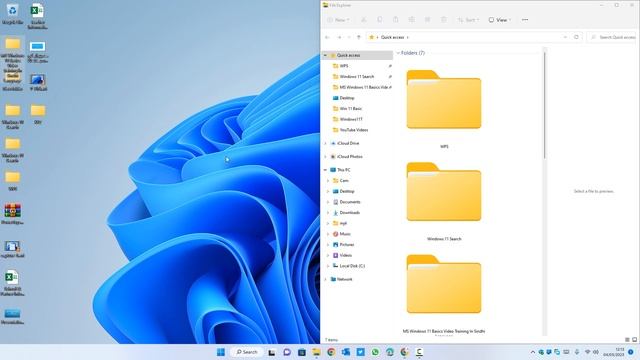Collapse the This PC tree node
Screen dimensions: 640x360
coord(325,170)
